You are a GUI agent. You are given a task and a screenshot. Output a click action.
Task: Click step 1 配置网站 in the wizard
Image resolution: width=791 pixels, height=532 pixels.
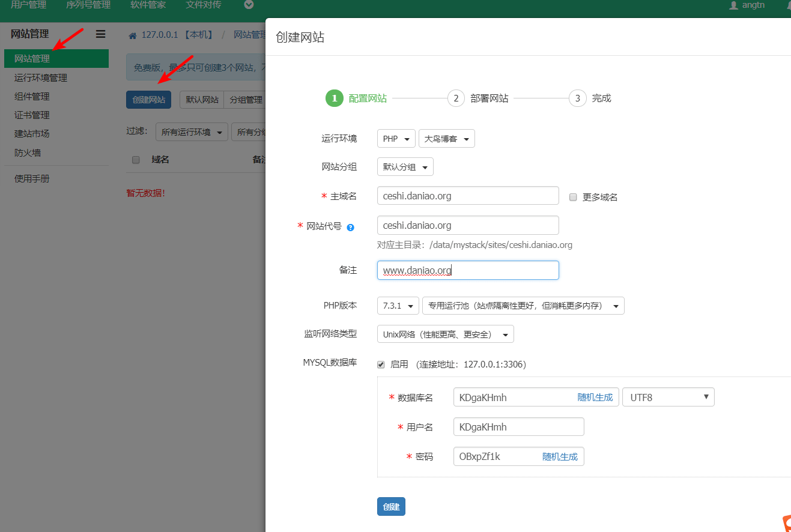(x=356, y=98)
